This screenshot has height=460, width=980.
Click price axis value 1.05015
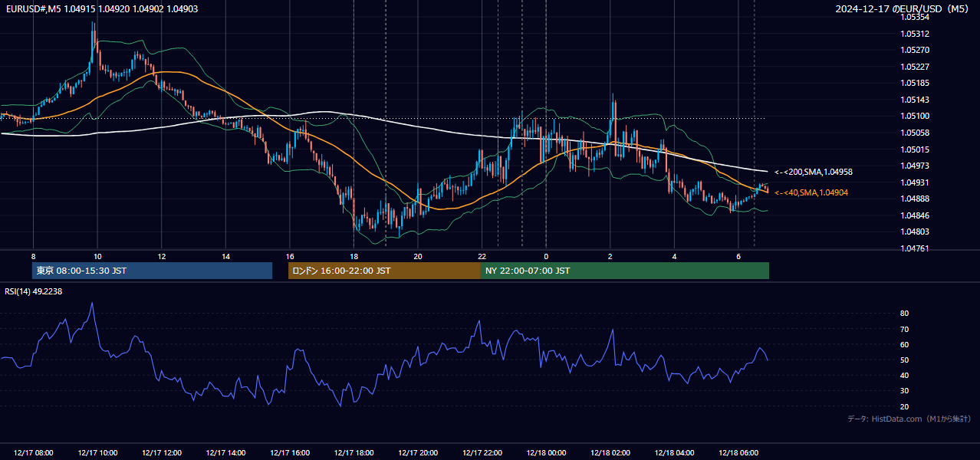(915, 149)
